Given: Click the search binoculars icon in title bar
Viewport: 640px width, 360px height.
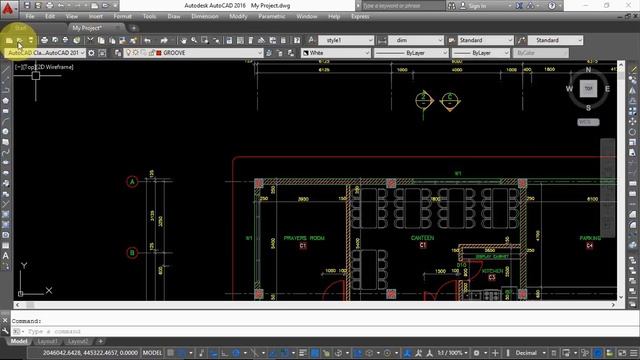Looking at the screenshot, I should pos(451,6).
